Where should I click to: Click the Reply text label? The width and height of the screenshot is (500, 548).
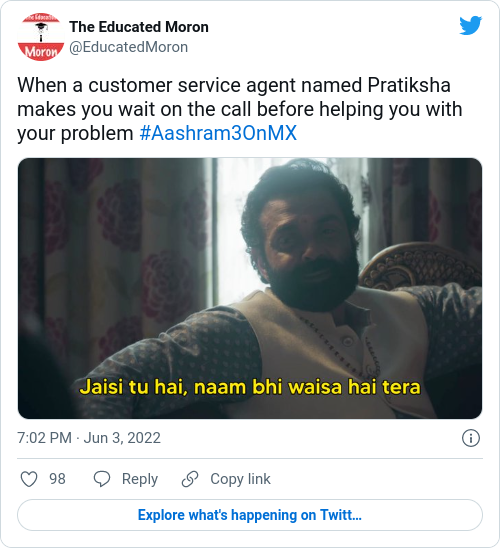[140, 479]
